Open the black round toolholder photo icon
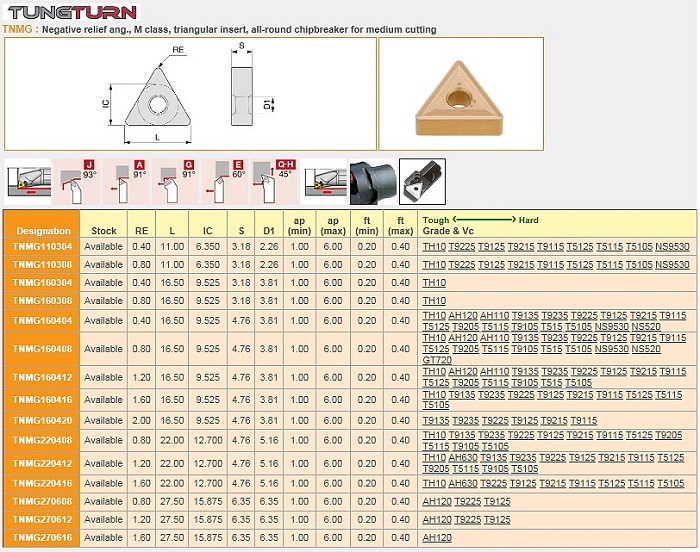Screen dimensions: 700x552 (x=371, y=182)
